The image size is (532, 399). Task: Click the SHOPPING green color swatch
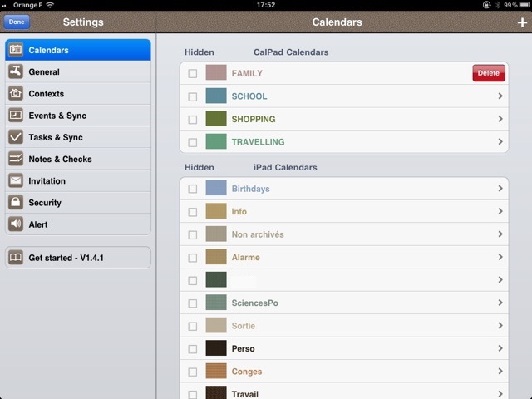pyautogui.click(x=216, y=120)
